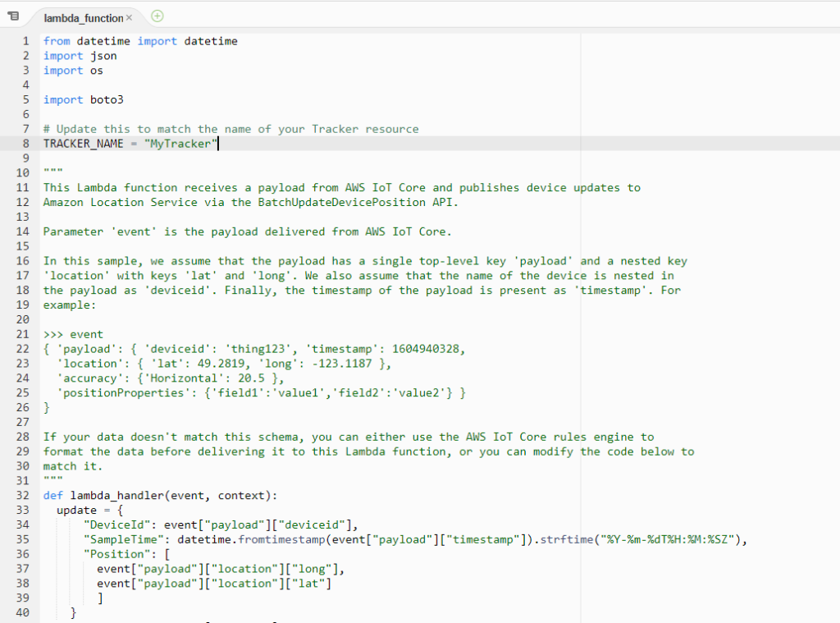Click the comment about Tracker resource name
This screenshot has width=840, height=623.
231,129
